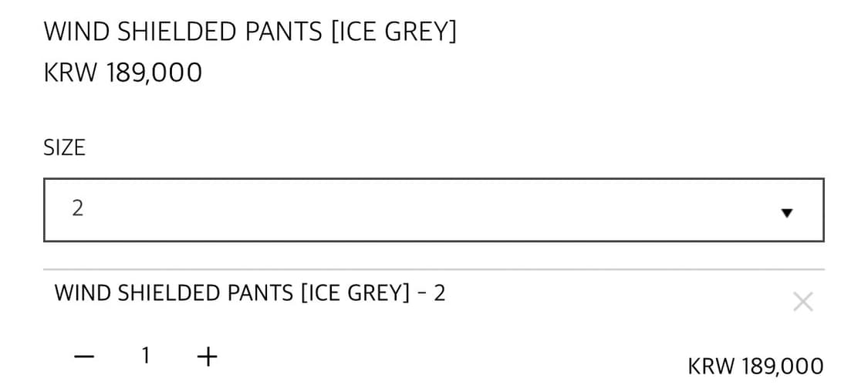Click the SIZE label
This screenshot has height=392, width=868.
(x=64, y=147)
